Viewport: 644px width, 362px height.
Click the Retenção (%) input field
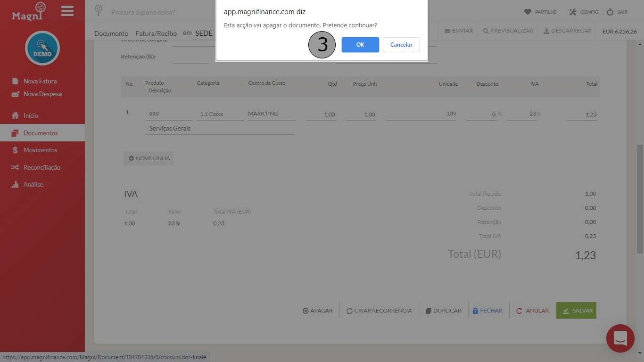(190, 57)
